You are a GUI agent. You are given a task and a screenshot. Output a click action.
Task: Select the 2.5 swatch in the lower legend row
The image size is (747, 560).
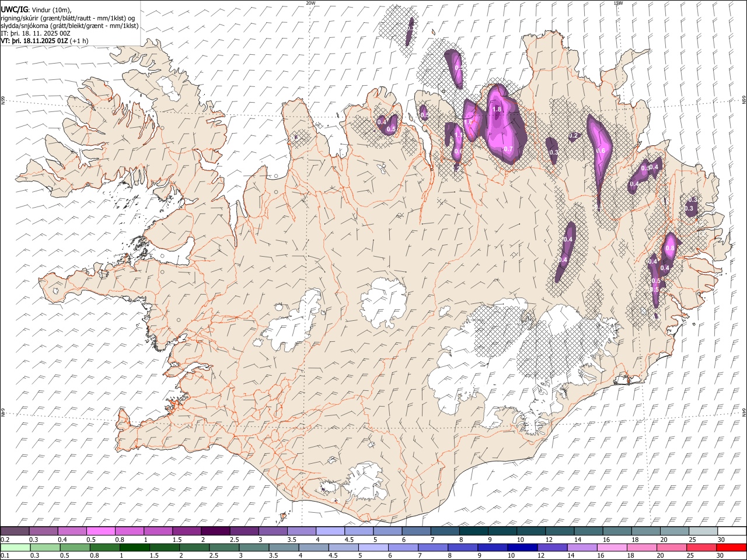224,547
